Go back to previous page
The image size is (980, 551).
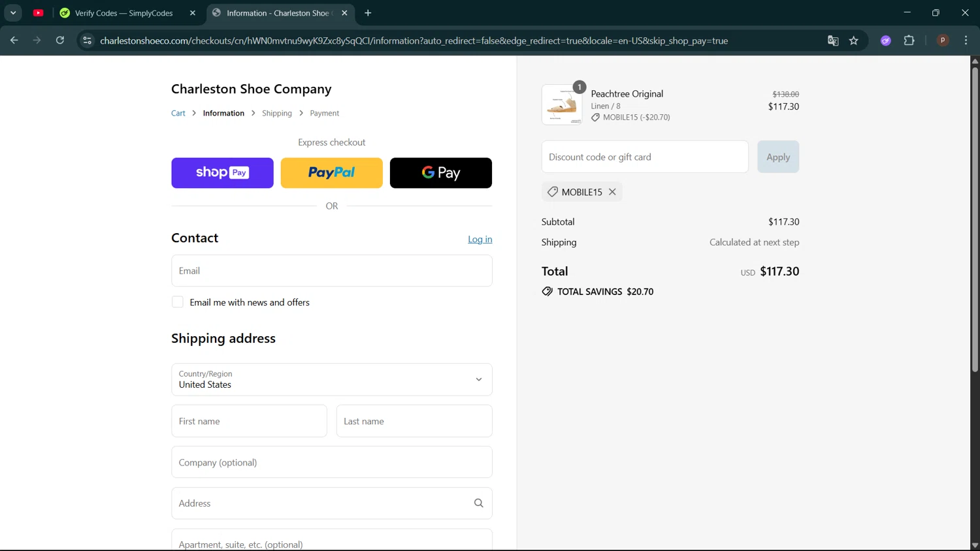click(x=14, y=40)
